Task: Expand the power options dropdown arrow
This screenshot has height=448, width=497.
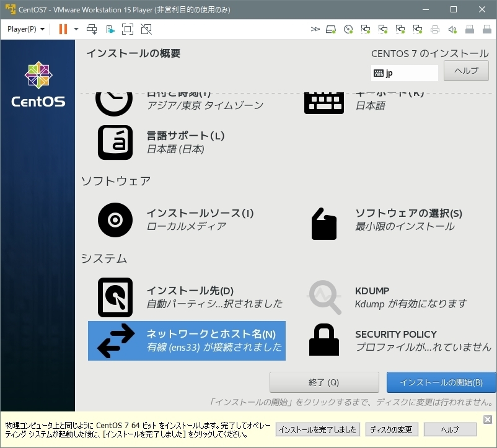Action: 76,29
